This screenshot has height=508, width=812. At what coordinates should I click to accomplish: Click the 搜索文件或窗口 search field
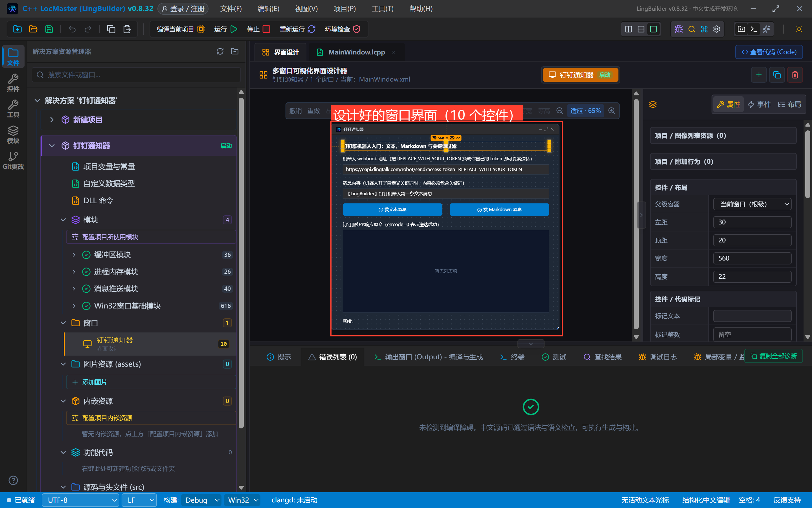point(136,75)
